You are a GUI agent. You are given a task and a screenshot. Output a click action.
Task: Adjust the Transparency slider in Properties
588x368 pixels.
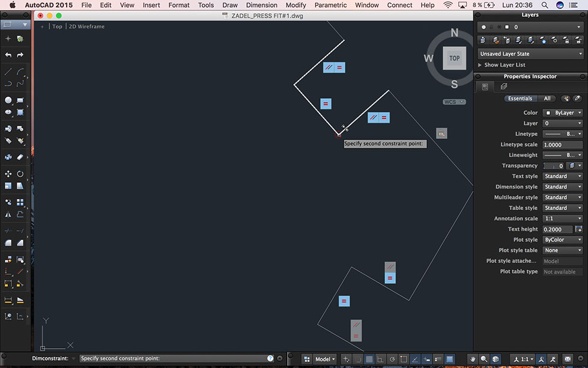554,165
